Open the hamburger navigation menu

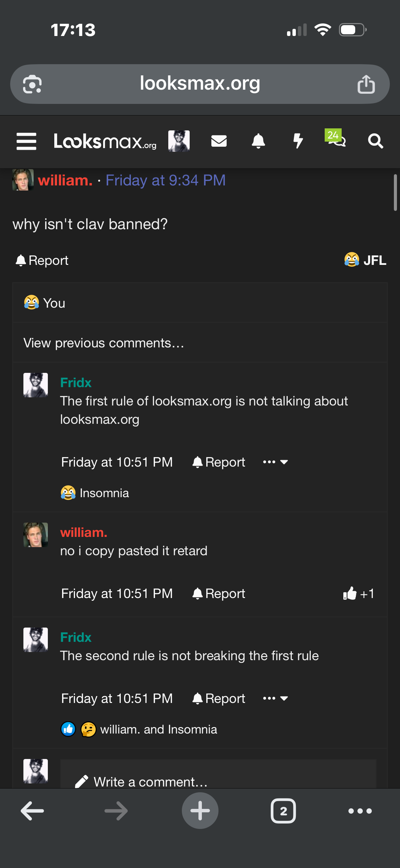[26, 141]
